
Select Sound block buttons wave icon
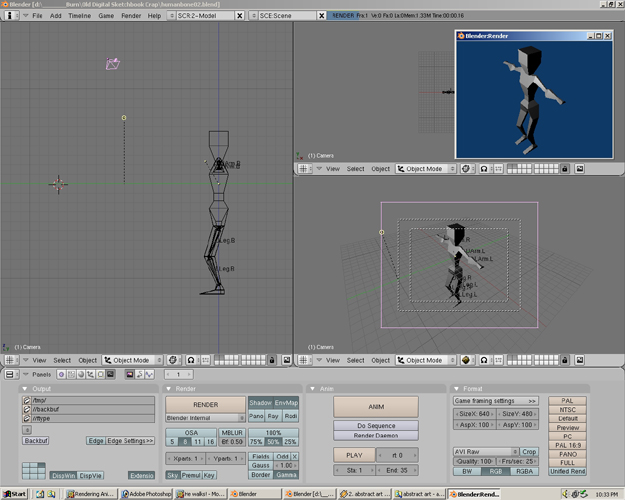click(x=149, y=374)
